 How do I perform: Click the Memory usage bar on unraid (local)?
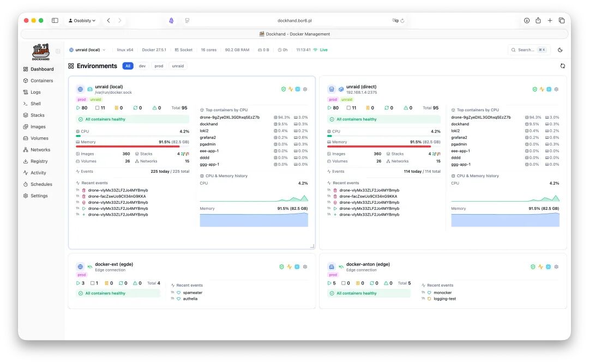tap(132, 147)
